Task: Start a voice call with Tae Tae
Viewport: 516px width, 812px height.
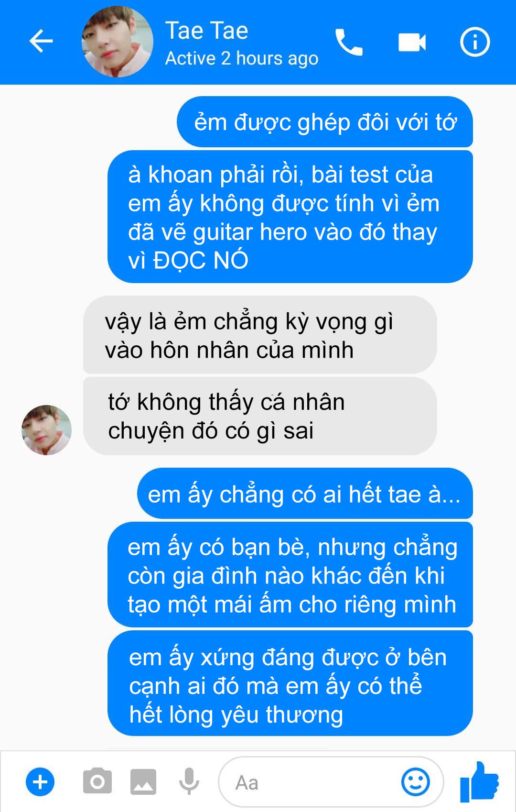Action: (x=349, y=42)
